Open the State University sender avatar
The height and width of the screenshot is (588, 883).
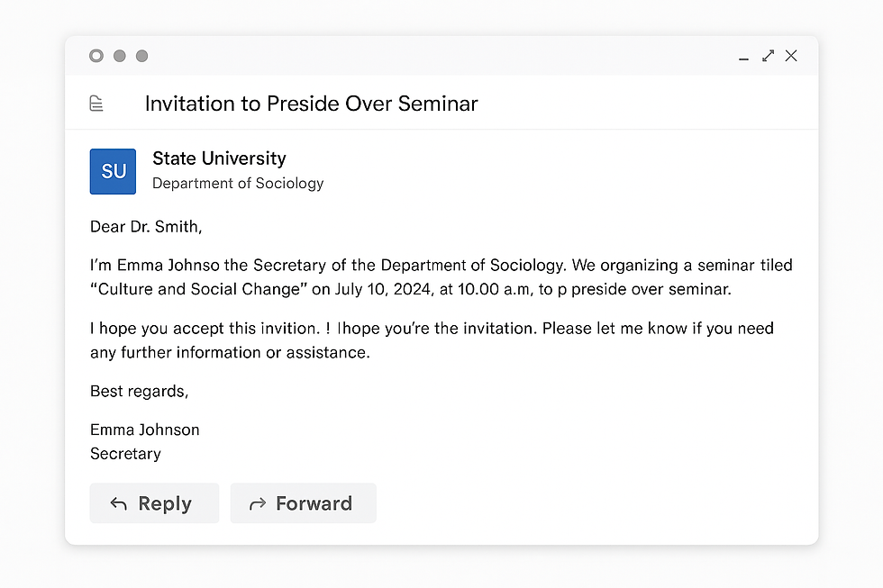tap(112, 171)
